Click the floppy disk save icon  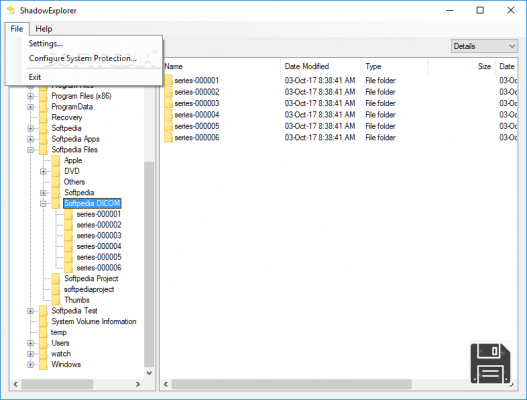[490, 363]
